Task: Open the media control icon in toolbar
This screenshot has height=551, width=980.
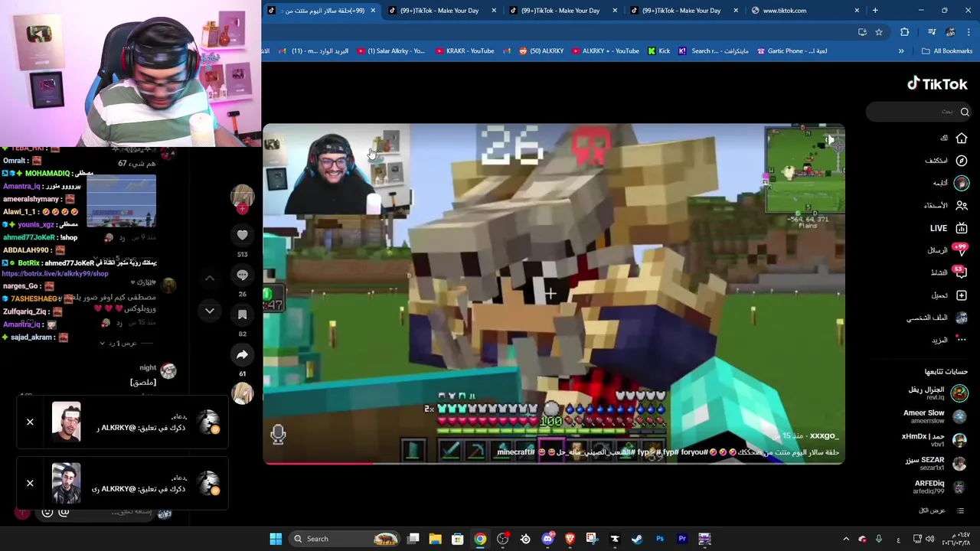Action: tap(932, 32)
